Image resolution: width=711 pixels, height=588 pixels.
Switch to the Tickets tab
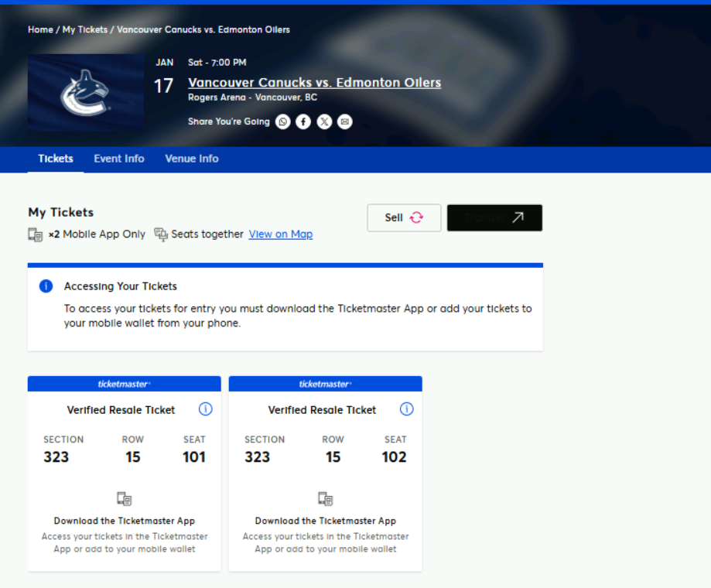point(56,159)
